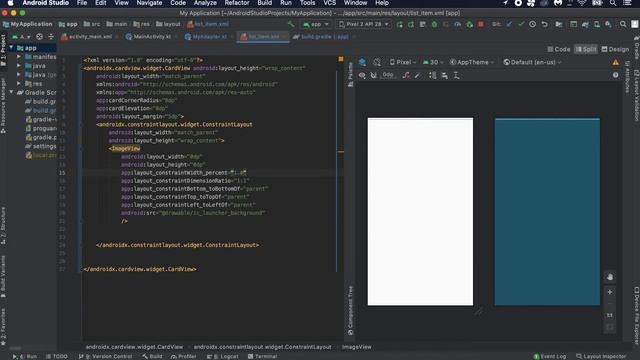The image size is (640, 360).
Task: Click the project view locate target icon
Action: tap(39, 37)
